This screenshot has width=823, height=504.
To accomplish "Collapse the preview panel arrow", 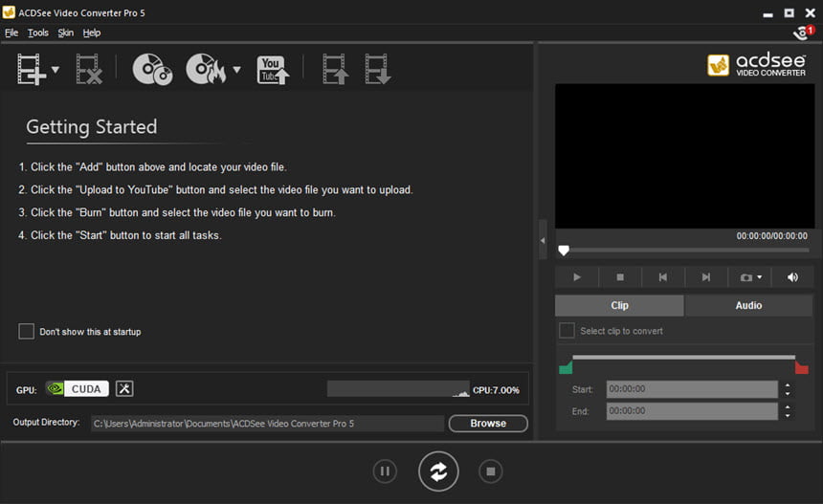I will (543, 240).
